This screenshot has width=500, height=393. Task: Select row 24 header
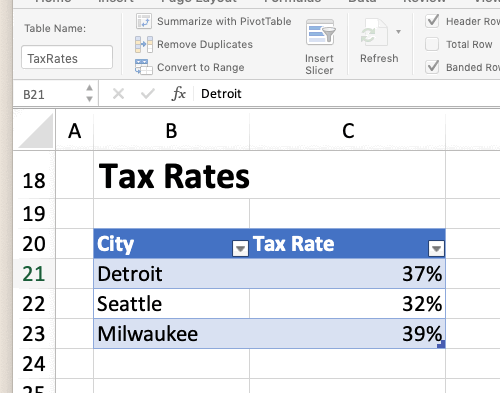(x=34, y=364)
